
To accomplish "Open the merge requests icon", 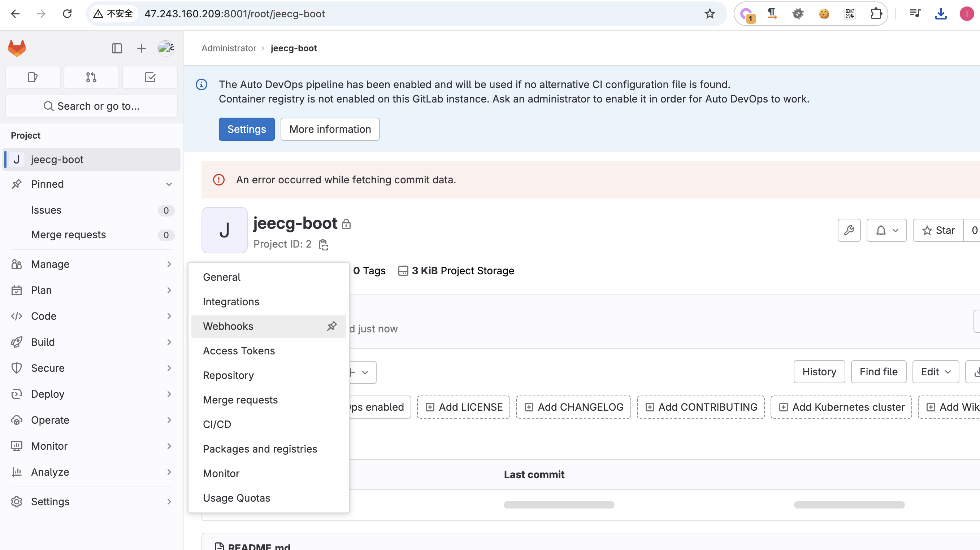I will click(x=91, y=77).
